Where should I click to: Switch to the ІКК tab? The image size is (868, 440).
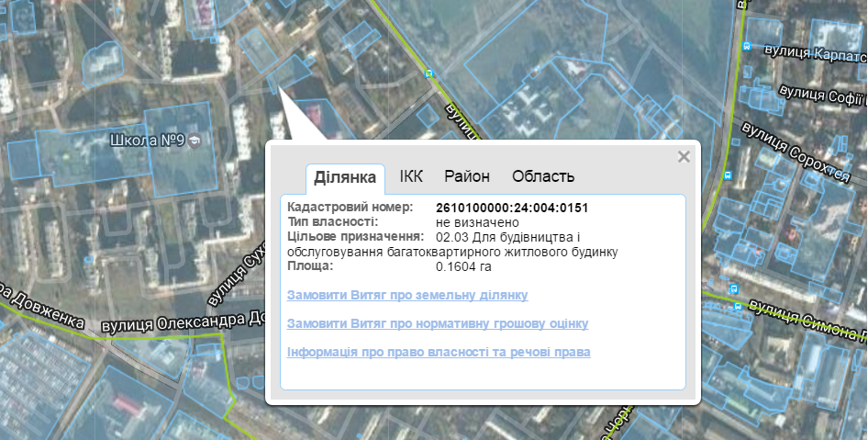click(x=411, y=176)
